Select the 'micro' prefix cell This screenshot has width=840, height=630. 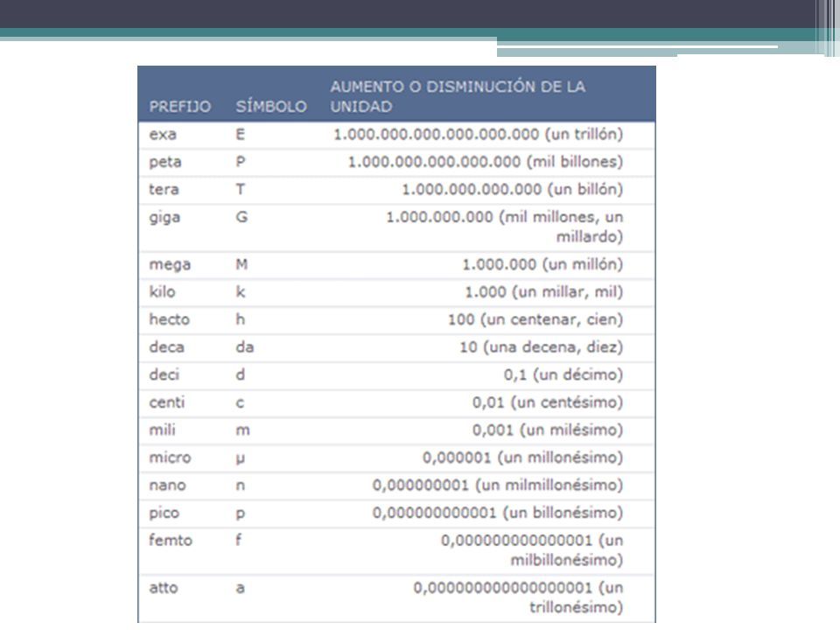pyautogui.click(x=170, y=458)
